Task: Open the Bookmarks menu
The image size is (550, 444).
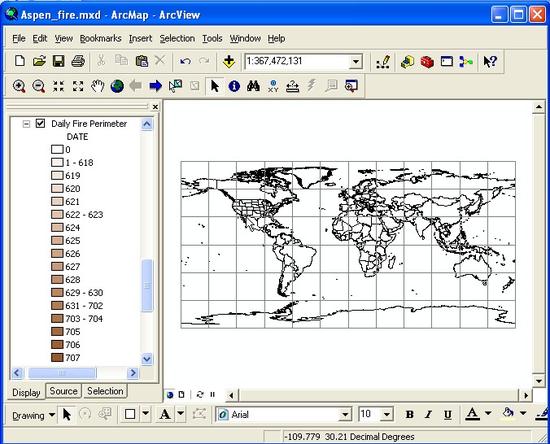Action: point(100,38)
